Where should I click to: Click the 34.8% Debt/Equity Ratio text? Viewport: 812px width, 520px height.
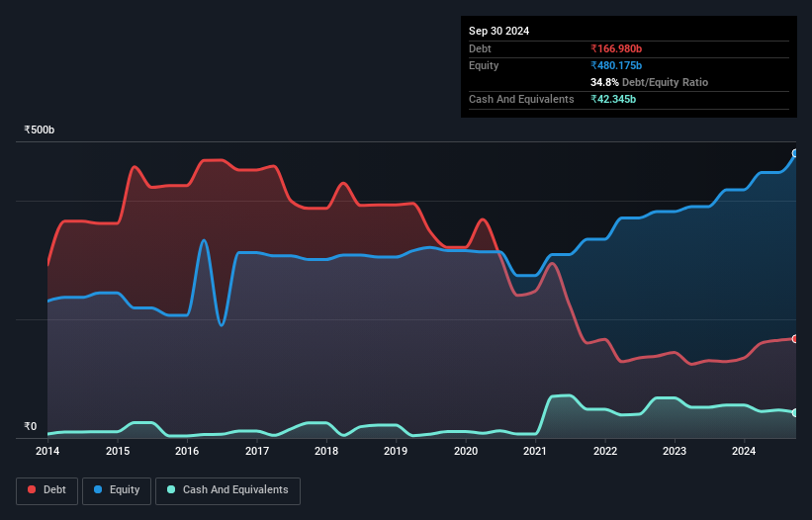point(650,82)
